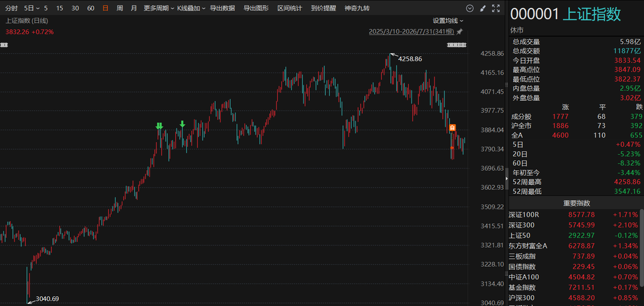
Task: Click the orange marker icon on the chart
Action: 452,128
